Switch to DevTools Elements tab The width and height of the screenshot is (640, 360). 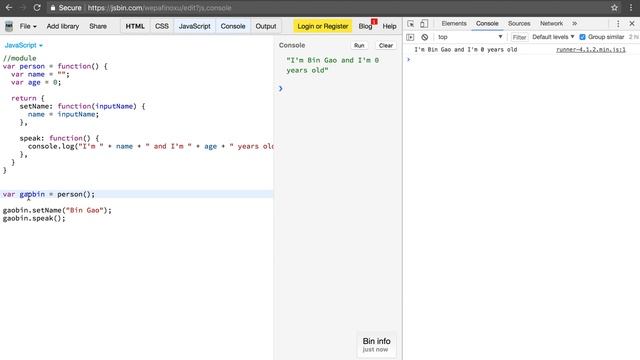pos(454,24)
